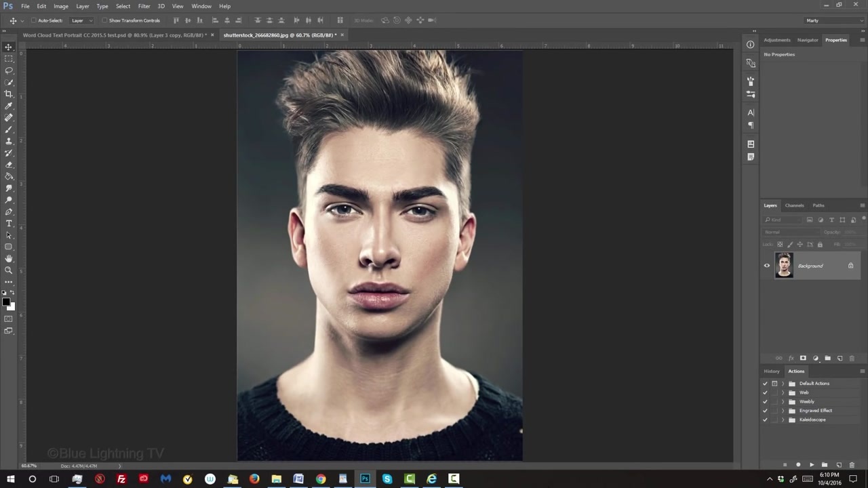Click the foreground color swatch
This screenshot has width=868, height=488.
[x=6, y=302]
